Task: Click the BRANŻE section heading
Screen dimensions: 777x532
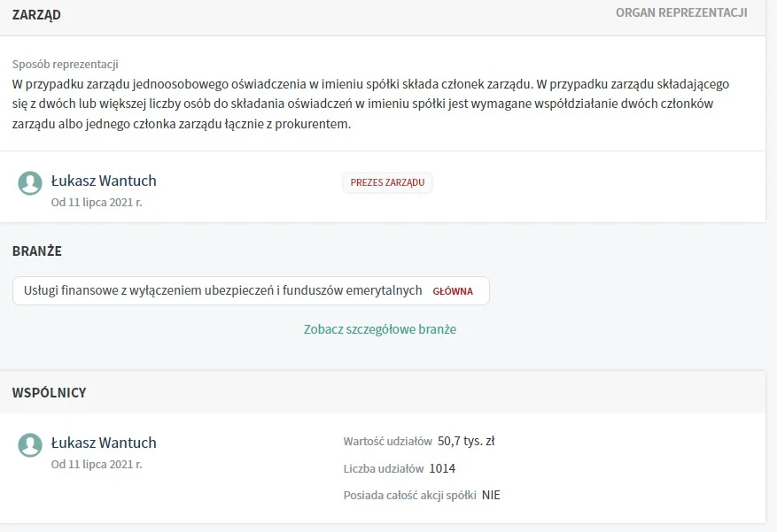Action: coord(37,251)
